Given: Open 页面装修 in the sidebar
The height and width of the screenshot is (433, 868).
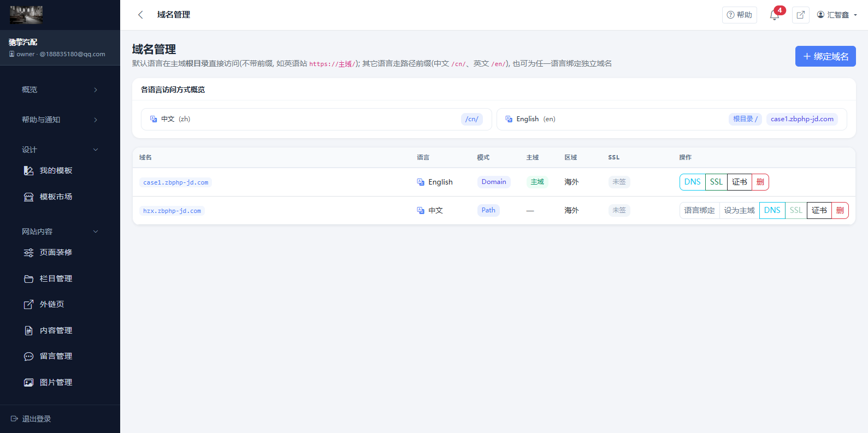Looking at the screenshot, I should point(56,253).
